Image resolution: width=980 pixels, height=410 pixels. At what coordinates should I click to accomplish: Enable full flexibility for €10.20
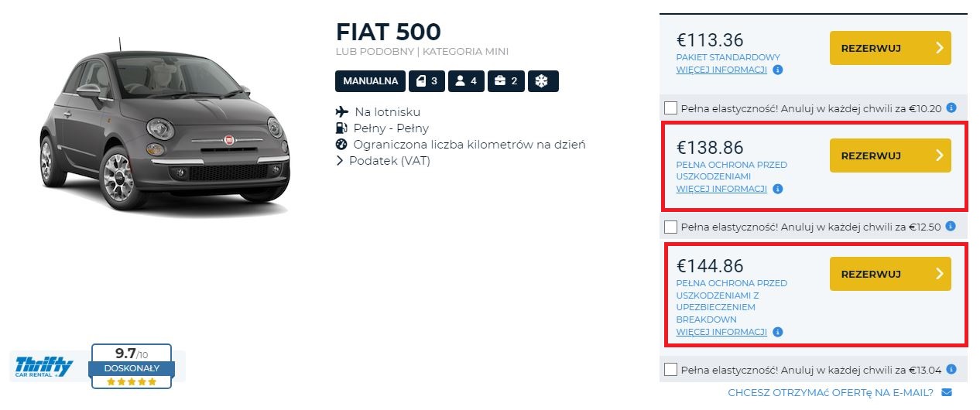pyautogui.click(x=671, y=108)
